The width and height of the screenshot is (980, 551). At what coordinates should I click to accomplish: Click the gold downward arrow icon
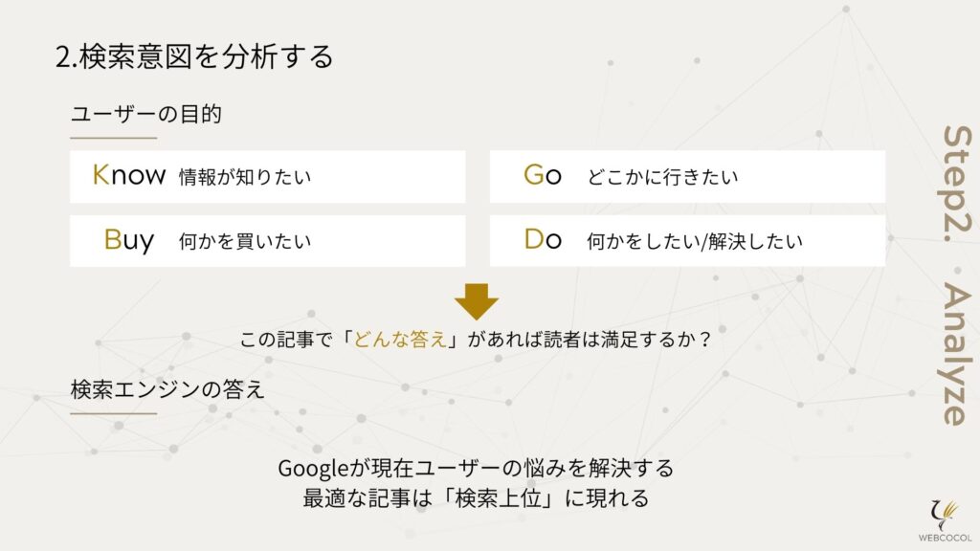477,301
